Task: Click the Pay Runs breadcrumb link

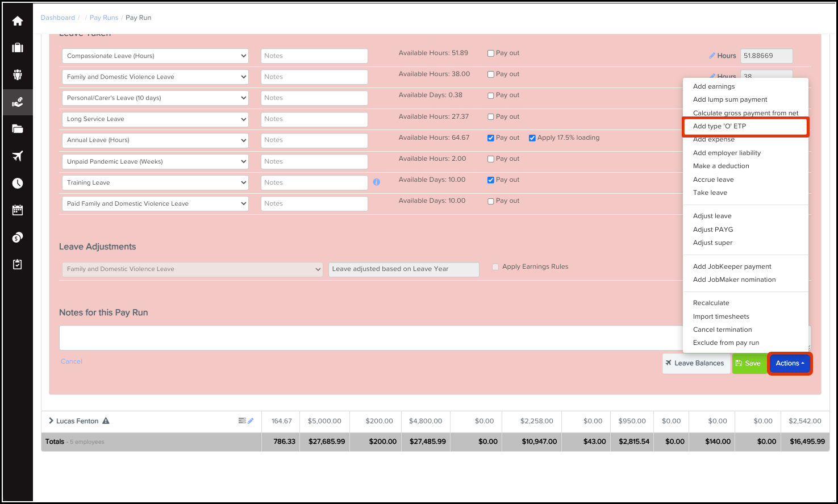Action: [x=104, y=18]
